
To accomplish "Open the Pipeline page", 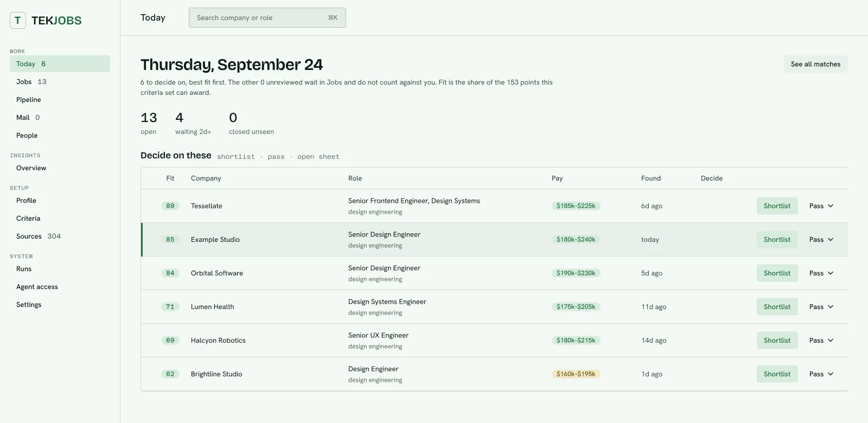I will click(60, 99).
